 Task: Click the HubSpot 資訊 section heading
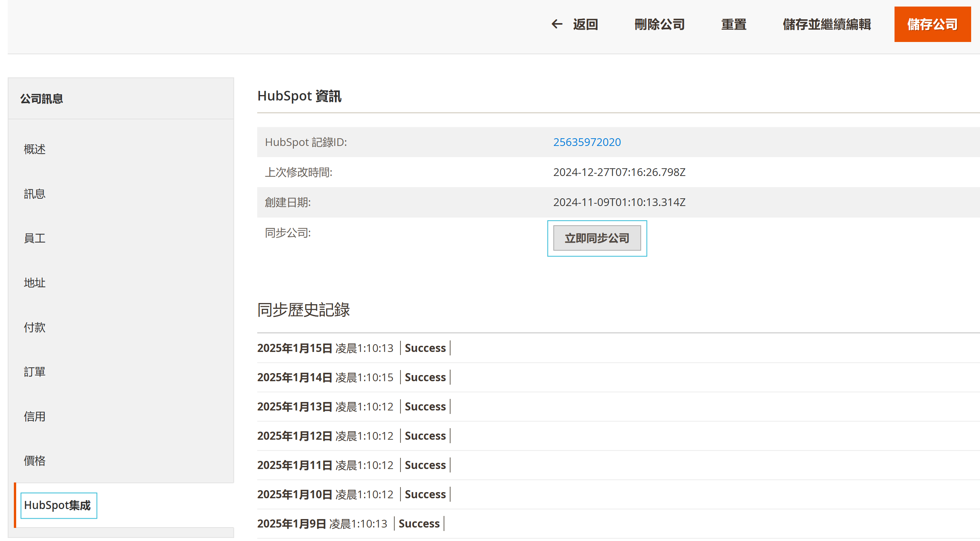pos(299,96)
